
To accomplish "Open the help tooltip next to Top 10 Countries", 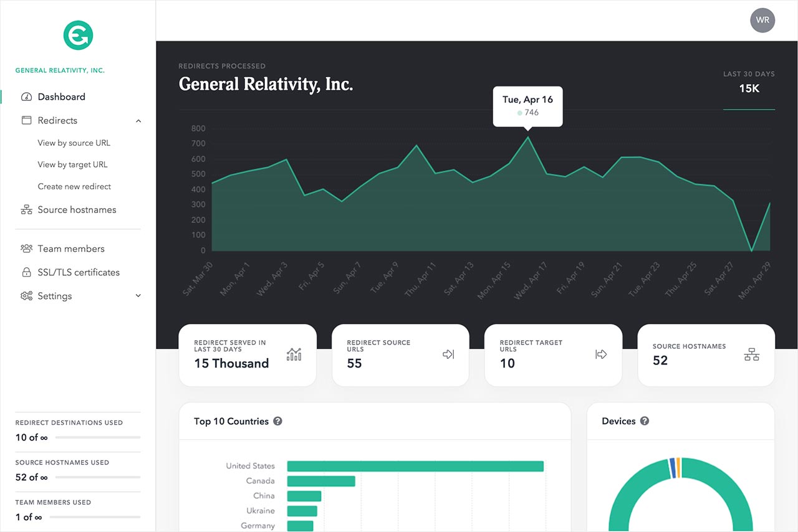I will (277, 421).
